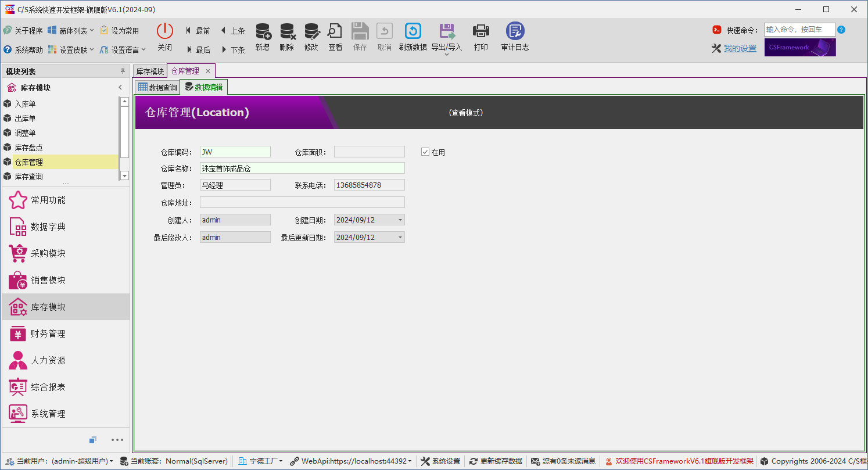Click the 打印 printer icon
This screenshot has height=470, width=868.
pos(480,31)
